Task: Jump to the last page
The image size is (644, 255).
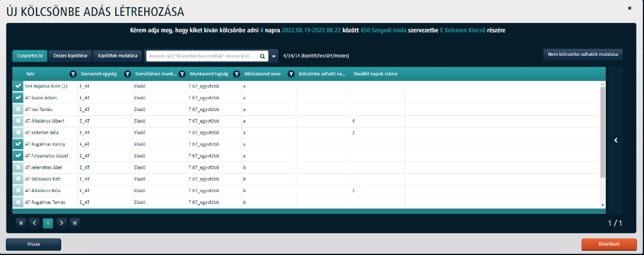Action: coord(75,223)
